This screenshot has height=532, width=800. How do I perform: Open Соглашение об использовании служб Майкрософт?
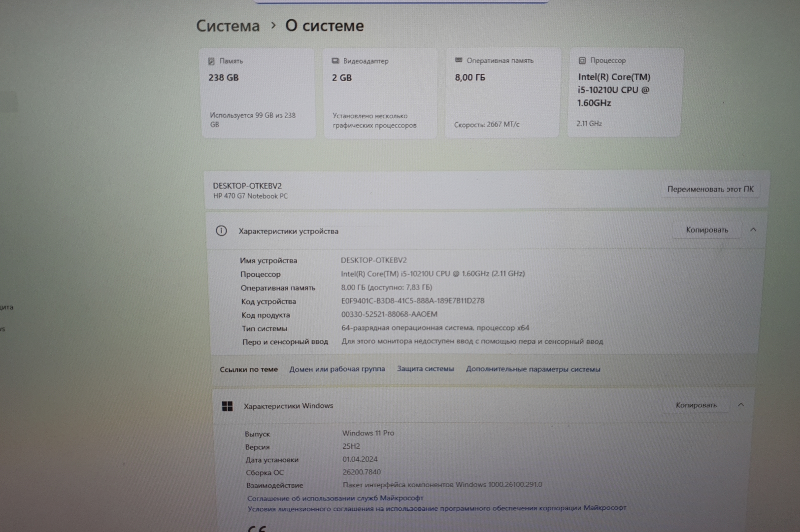pos(335,498)
